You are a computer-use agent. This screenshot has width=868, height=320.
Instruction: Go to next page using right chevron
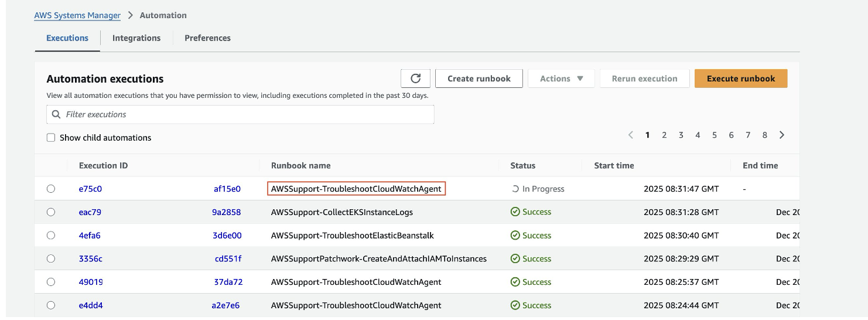pyautogui.click(x=782, y=135)
